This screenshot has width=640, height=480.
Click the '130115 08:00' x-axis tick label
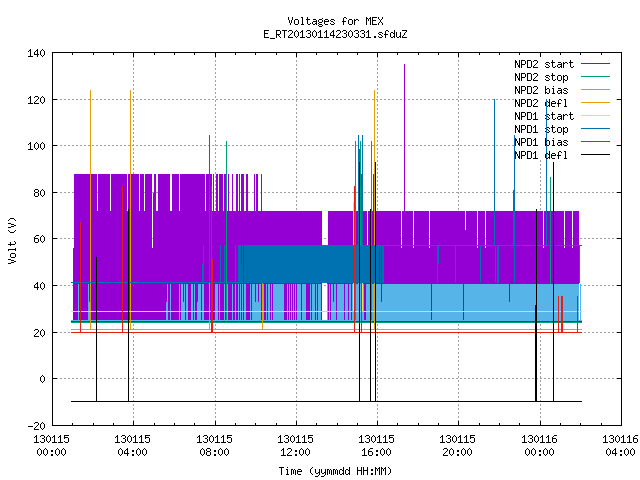(214, 446)
